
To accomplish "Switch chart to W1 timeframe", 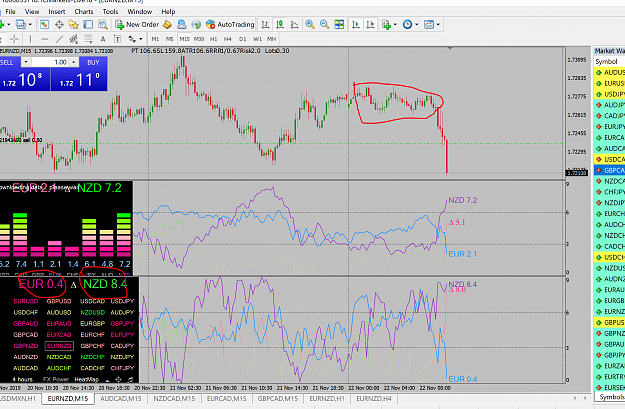I will 257,39.
